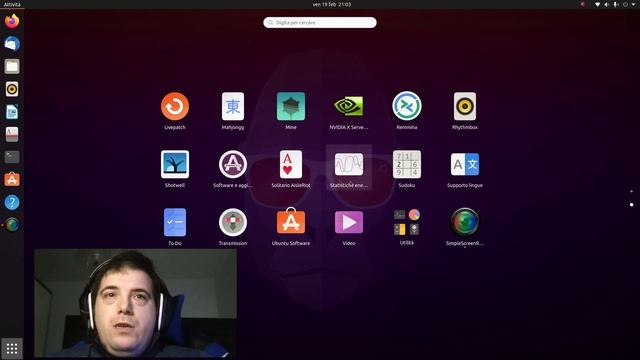Click the dock's Rhythmbox speaker icon

coord(12,89)
